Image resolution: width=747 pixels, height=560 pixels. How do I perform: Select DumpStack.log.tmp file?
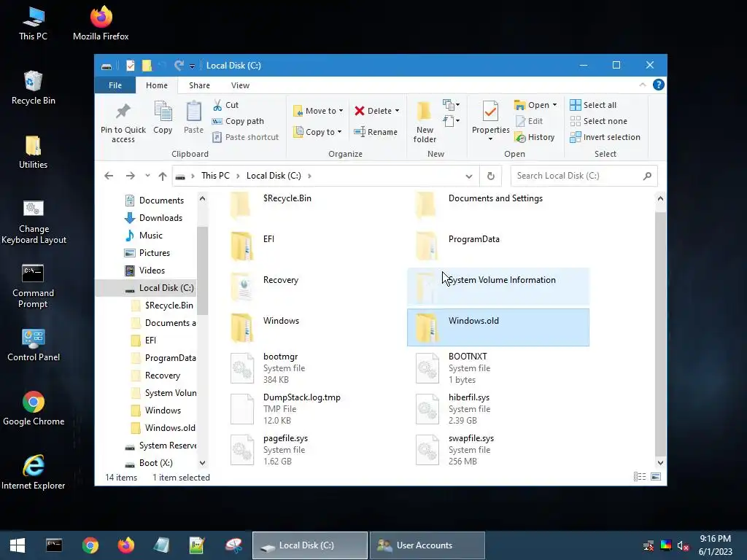pos(312,408)
